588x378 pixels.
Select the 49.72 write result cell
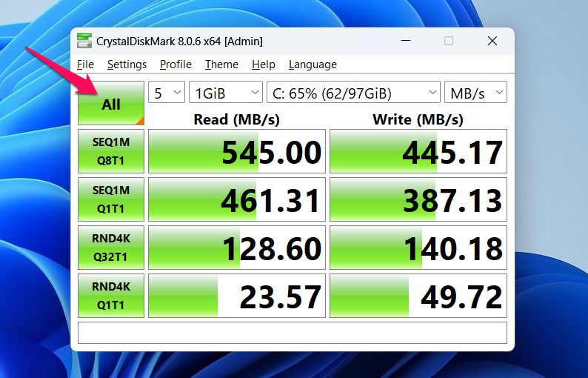coord(418,296)
